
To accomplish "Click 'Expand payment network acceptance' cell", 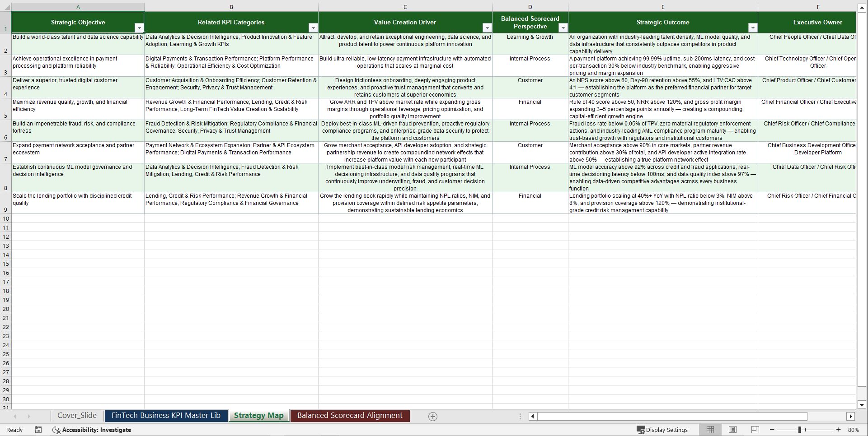I will click(x=78, y=153).
